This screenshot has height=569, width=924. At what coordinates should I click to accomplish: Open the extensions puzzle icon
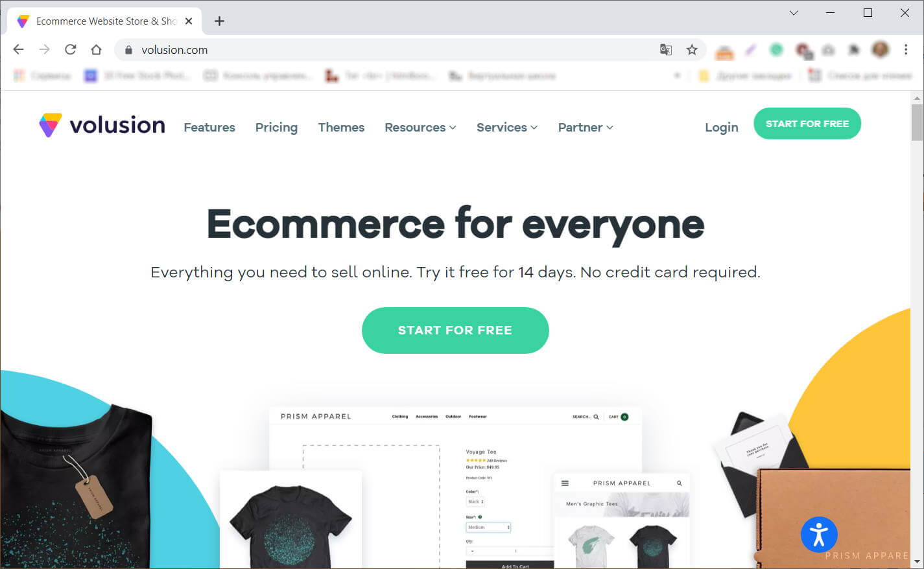tap(854, 50)
